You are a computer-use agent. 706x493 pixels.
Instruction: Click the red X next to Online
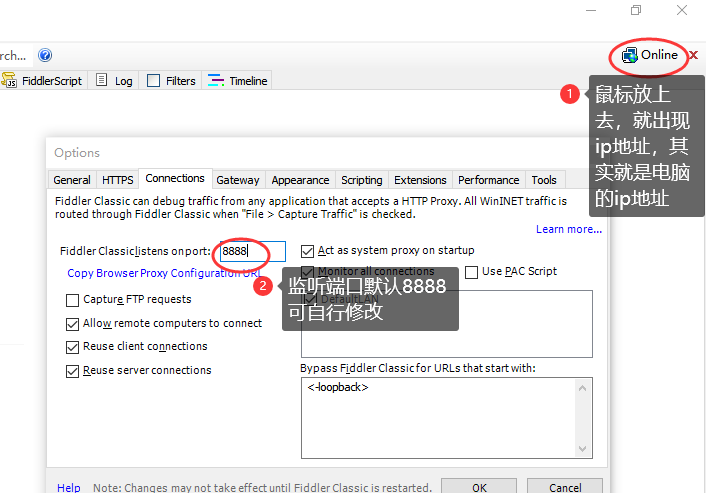pyautogui.click(x=693, y=55)
